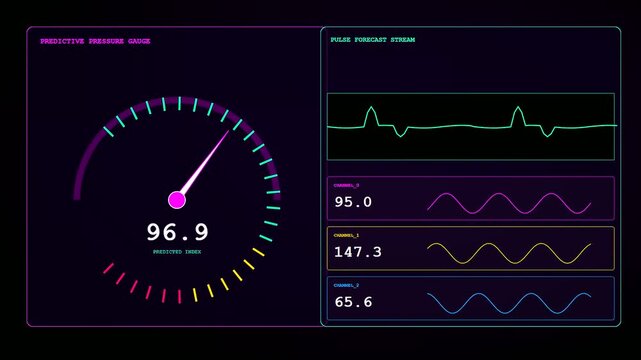
Task: Click the yellow sine wave sparkline
Action: point(509,253)
